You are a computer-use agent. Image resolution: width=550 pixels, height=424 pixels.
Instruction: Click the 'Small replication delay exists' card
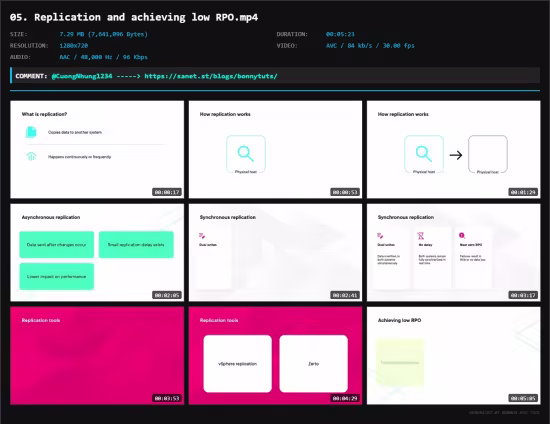(x=136, y=244)
